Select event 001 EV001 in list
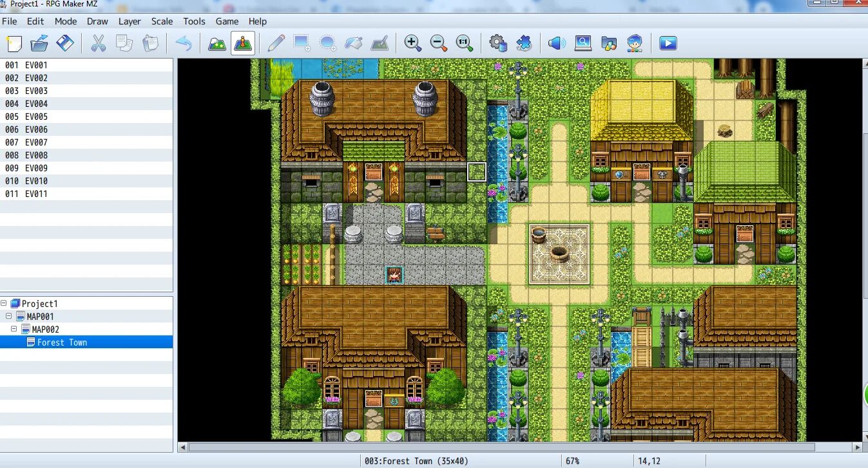 (x=86, y=65)
